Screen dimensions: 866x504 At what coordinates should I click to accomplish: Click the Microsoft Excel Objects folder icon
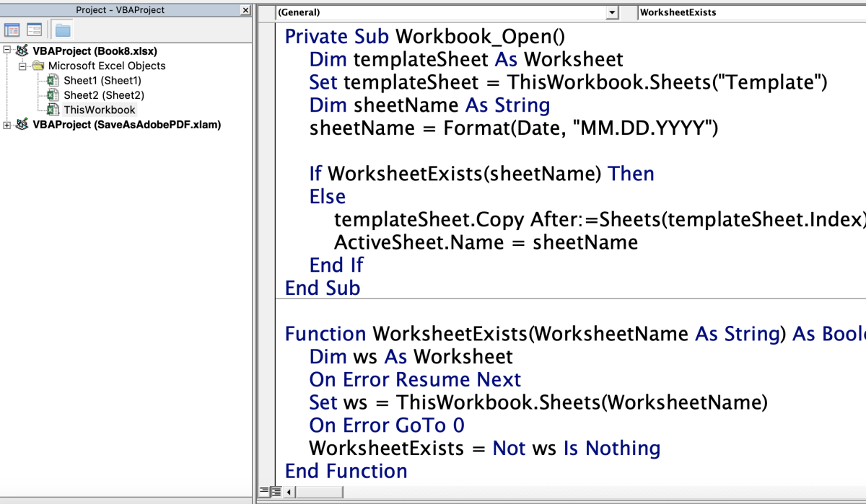(x=38, y=66)
